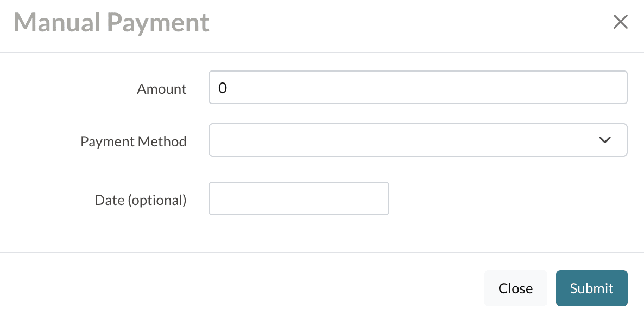Show payment method options using the arrow
Image resolution: width=644 pixels, height=321 pixels.
click(x=604, y=140)
